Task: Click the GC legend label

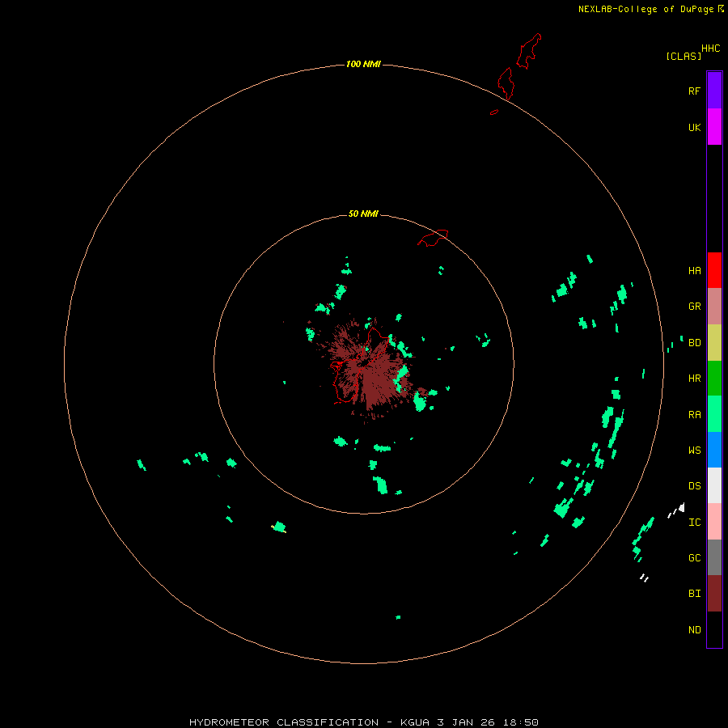Action: click(x=694, y=558)
